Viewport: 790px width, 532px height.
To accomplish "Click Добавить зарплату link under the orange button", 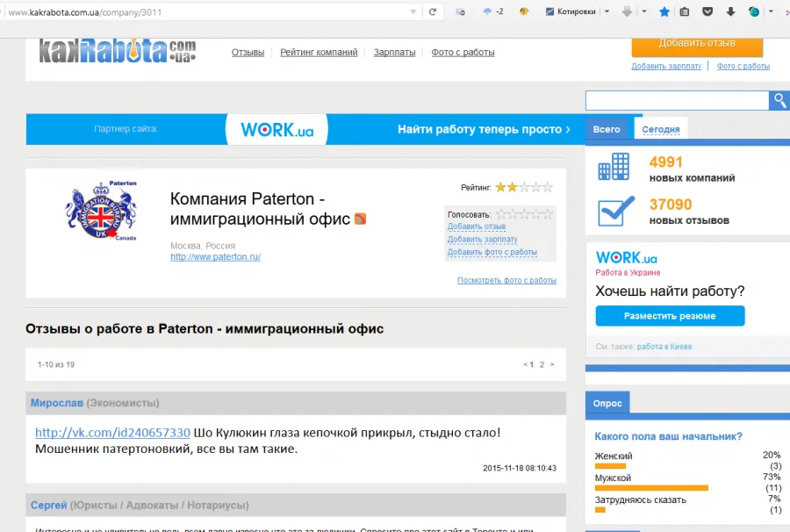I will click(666, 66).
